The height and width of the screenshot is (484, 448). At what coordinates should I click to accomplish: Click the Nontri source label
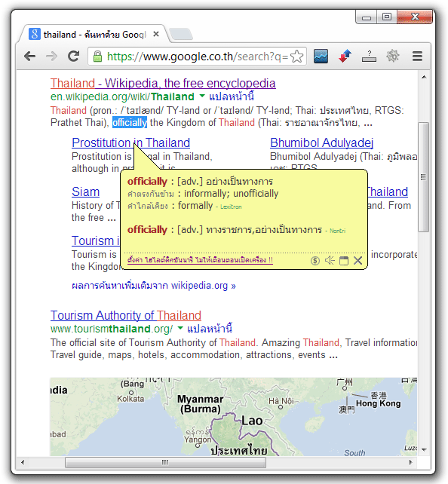pos(337,231)
